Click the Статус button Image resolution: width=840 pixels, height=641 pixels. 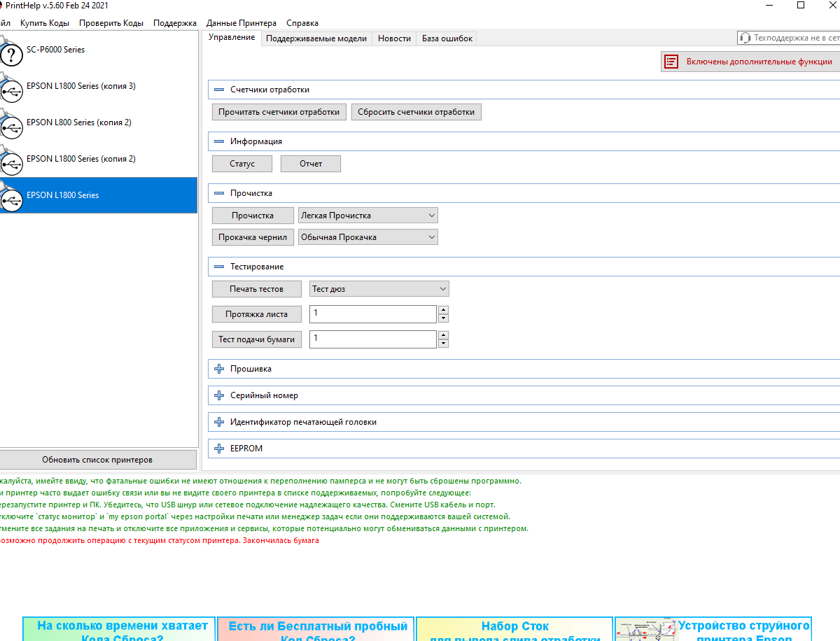click(242, 164)
